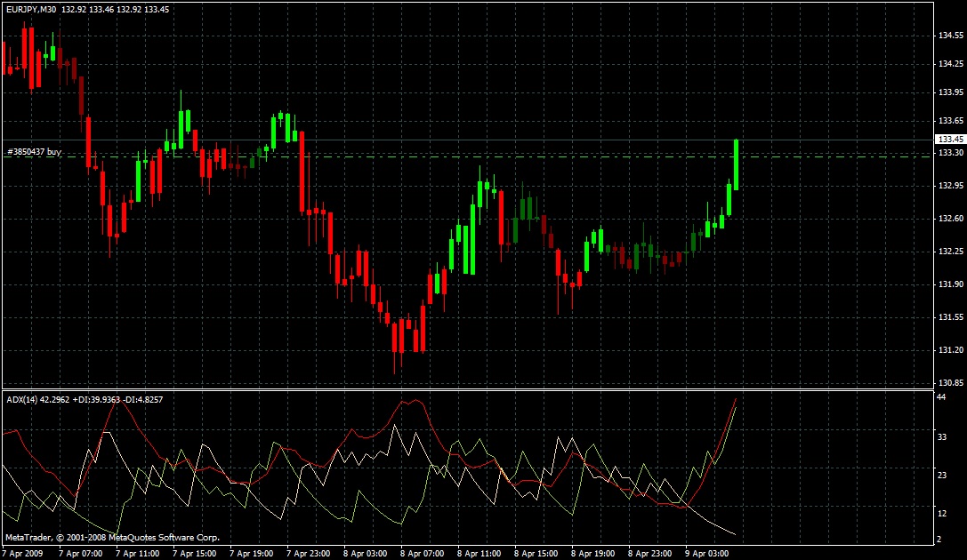Click the 134.55 price axis label

point(950,36)
